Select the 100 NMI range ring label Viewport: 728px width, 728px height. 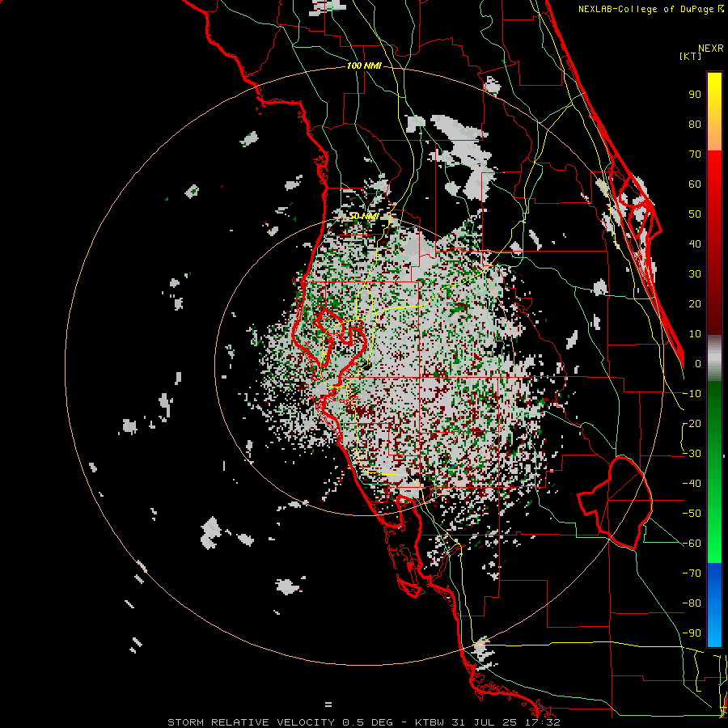(x=364, y=66)
